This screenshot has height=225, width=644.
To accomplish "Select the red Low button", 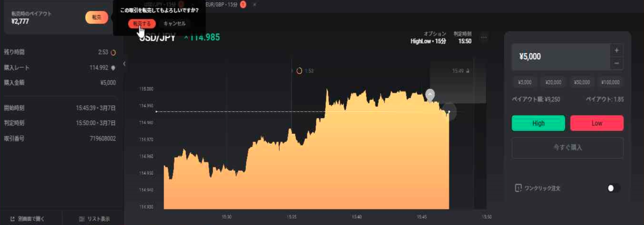I will click(597, 123).
